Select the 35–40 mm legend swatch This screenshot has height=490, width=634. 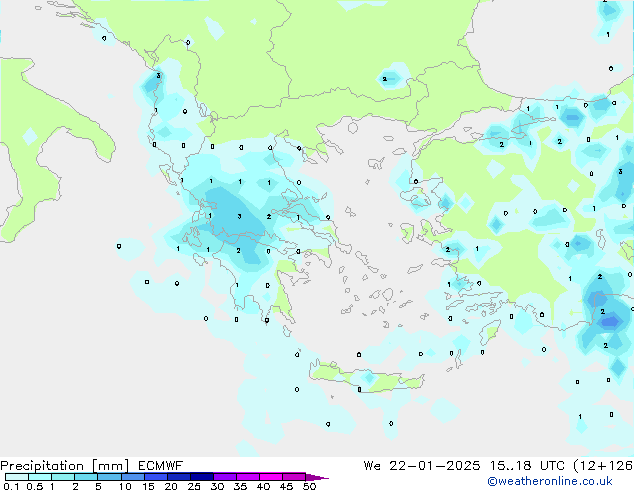click(248, 477)
